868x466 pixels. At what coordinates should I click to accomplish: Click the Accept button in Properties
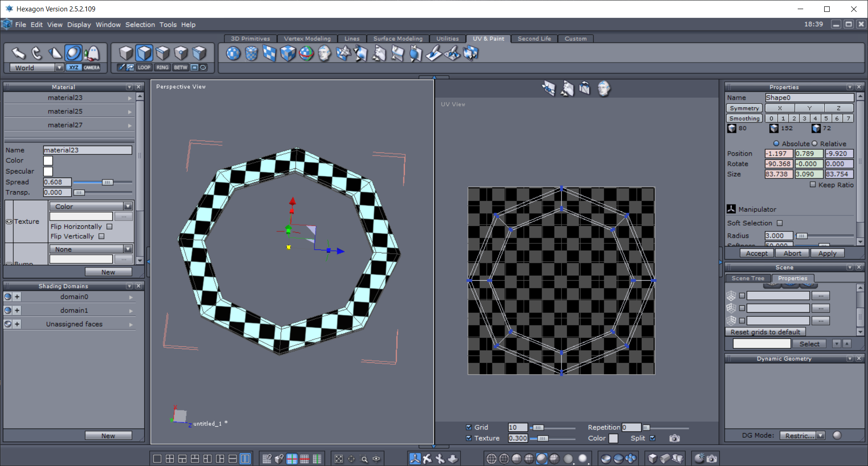click(x=756, y=253)
